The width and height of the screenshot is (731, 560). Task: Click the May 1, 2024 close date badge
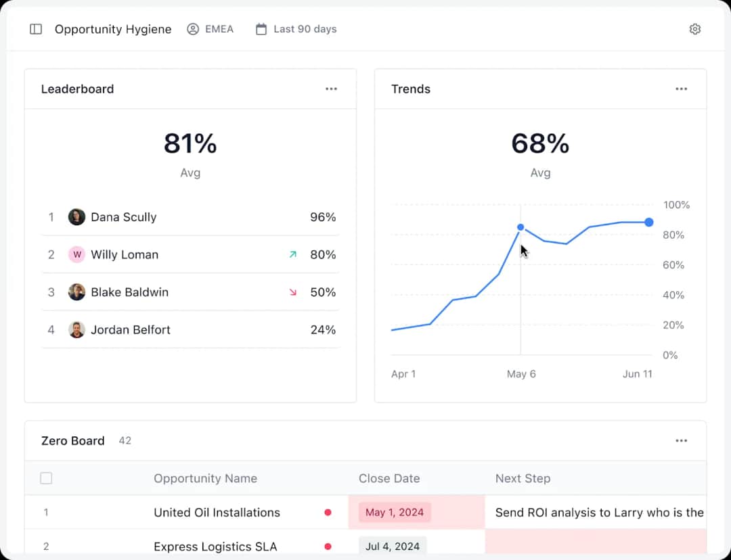coord(395,513)
